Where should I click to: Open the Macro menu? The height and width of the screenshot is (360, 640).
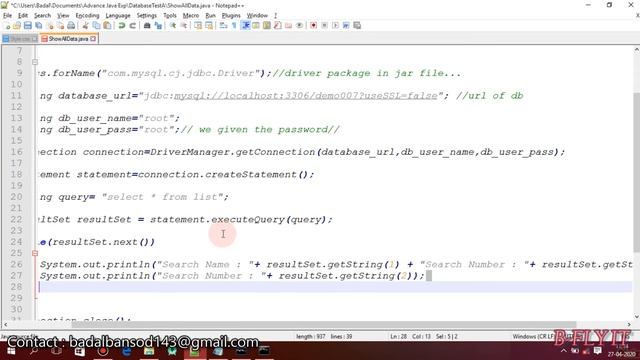(191, 16)
